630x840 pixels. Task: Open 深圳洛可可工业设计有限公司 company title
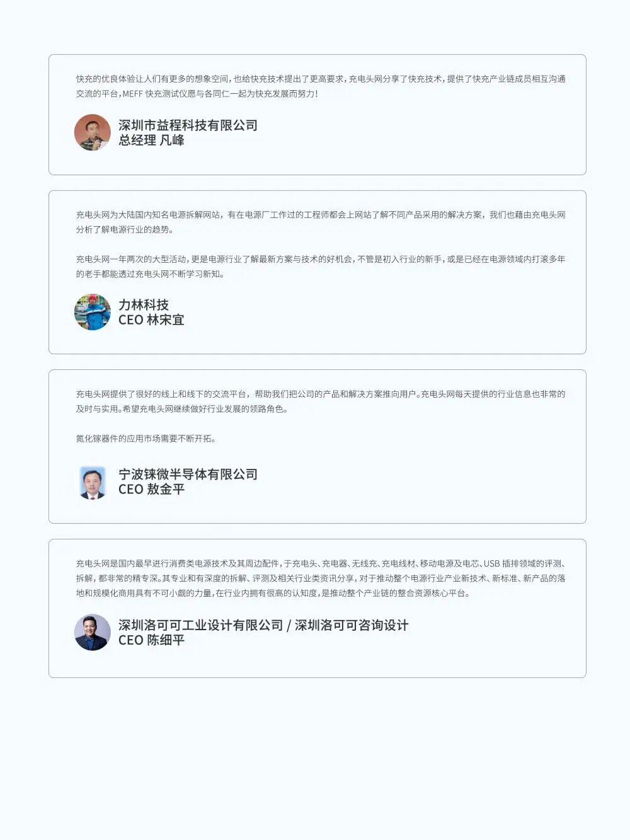(x=201, y=624)
